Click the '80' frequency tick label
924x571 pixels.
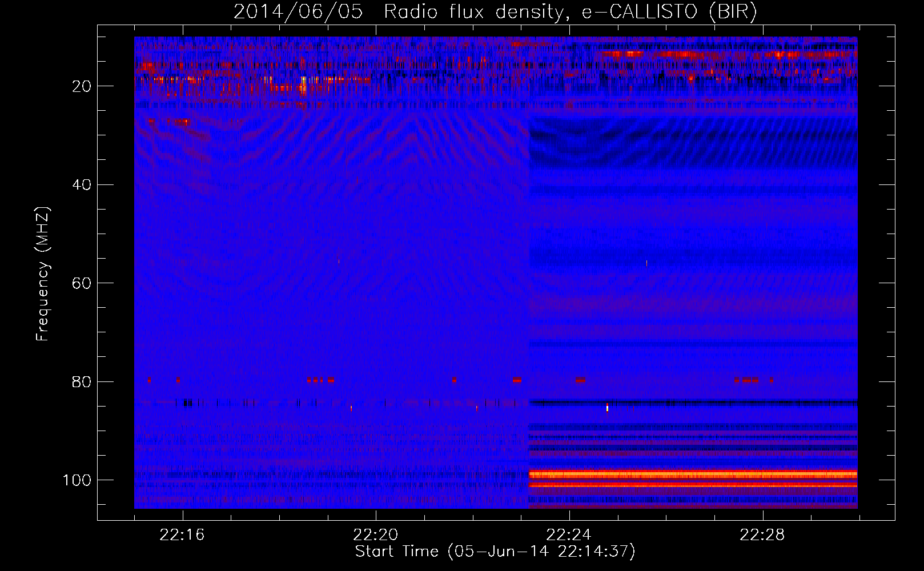(x=82, y=382)
